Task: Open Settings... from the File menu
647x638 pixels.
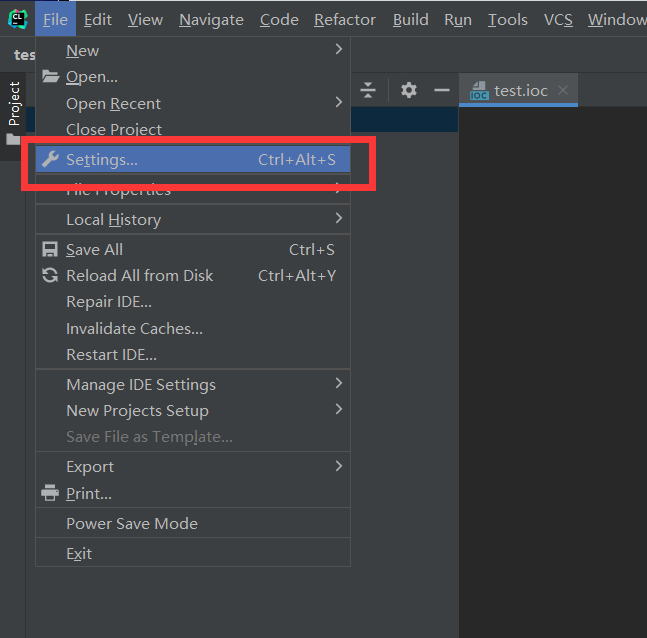Action: (193, 159)
